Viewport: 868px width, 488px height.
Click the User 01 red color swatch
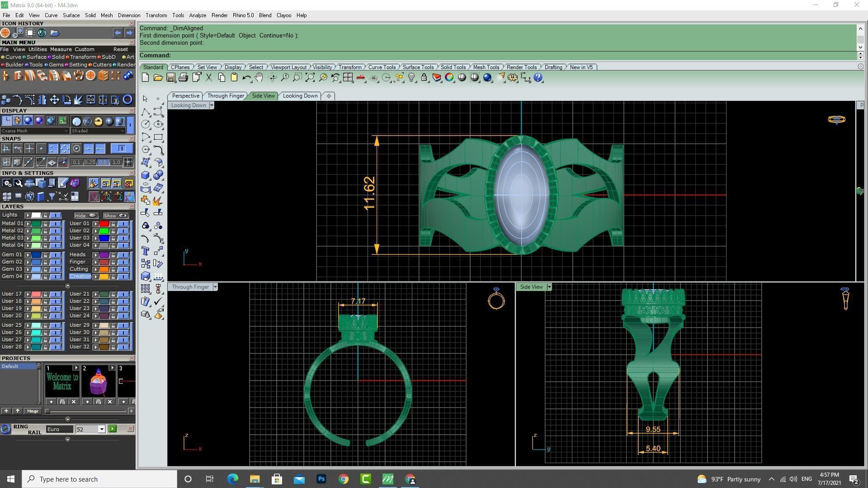coord(104,224)
